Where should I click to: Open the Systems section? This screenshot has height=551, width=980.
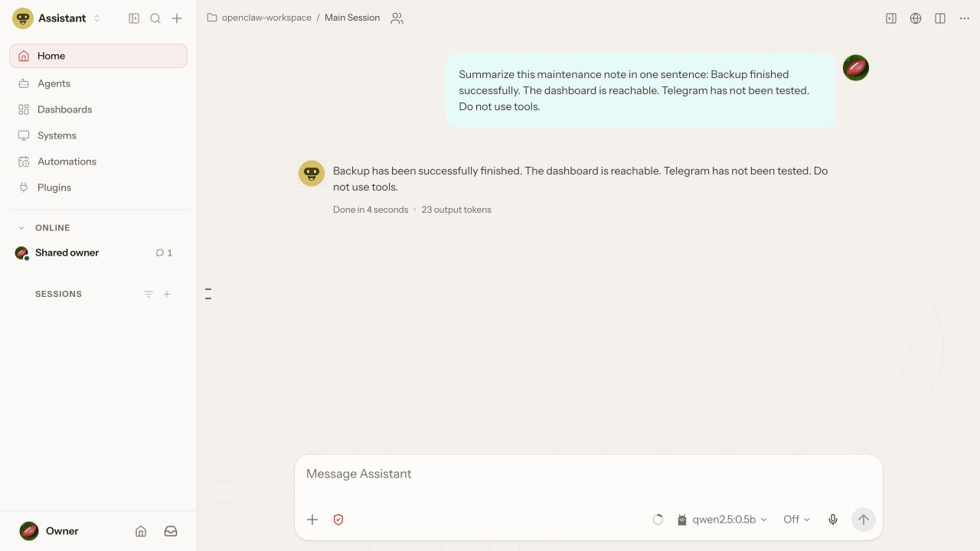[x=98, y=135]
